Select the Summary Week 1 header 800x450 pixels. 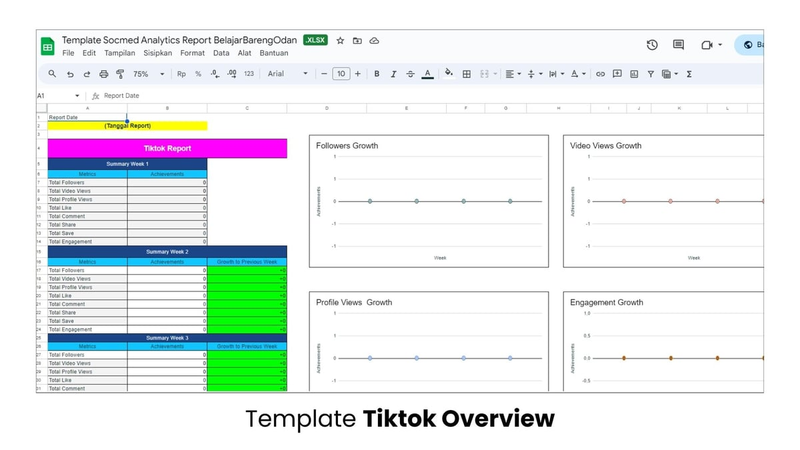pyautogui.click(x=128, y=164)
